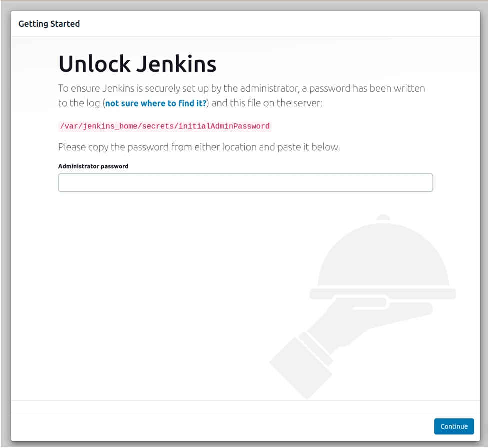The height and width of the screenshot is (448, 489).
Task: Click the 'Unlock Jenkins' heading
Action: coord(138,64)
